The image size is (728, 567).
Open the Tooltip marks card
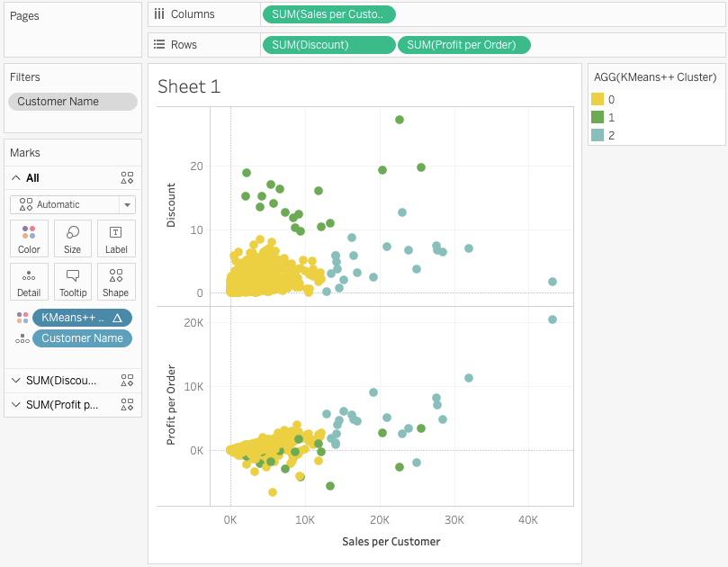[72, 282]
